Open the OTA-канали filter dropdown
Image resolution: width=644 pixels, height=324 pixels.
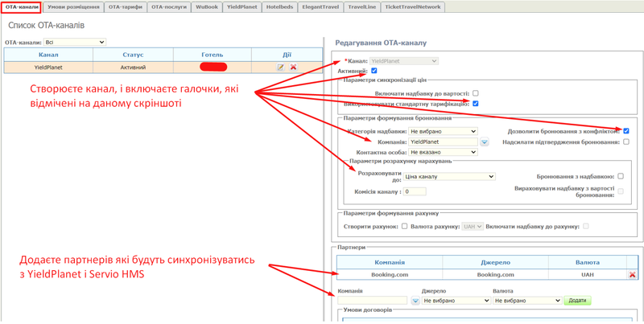(x=74, y=43)
